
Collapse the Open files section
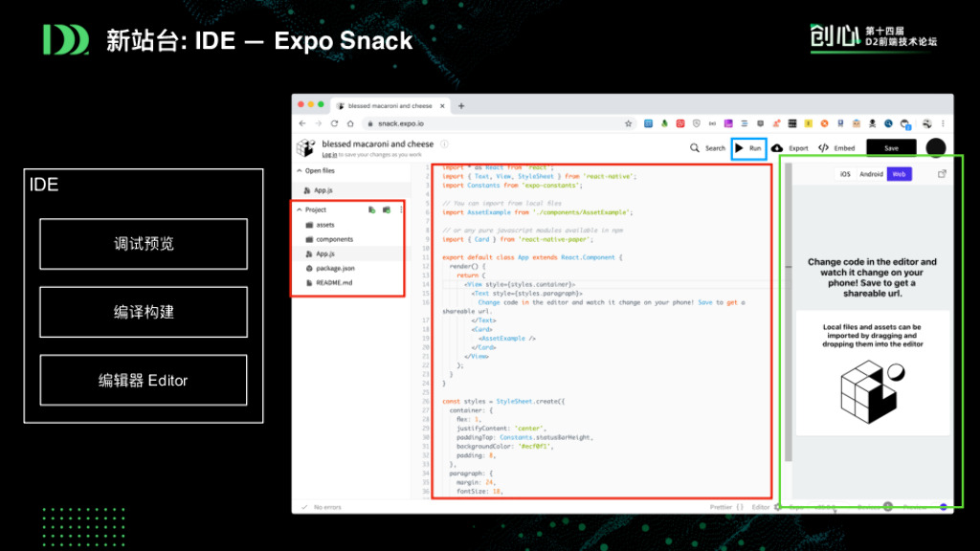click(x=299, y=170)
